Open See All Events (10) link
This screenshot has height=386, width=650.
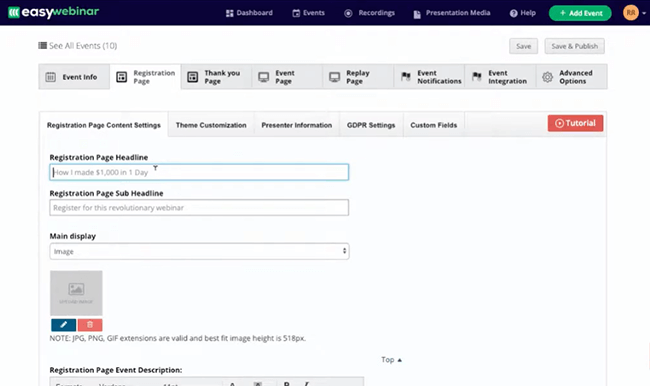(x=78, y=46)
